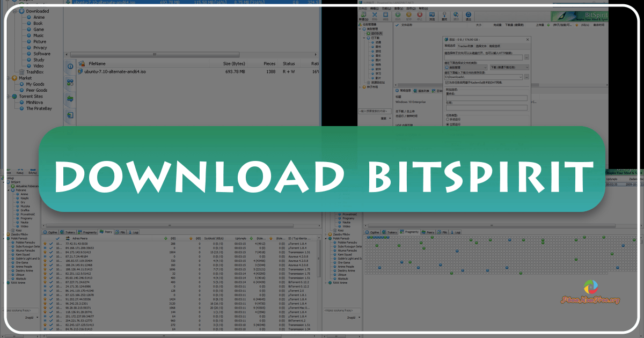Image resolution: width=644 pixels, height=338 pixels.
Task: Click the Pause task toolbar icon
Action: click(408, 16)
